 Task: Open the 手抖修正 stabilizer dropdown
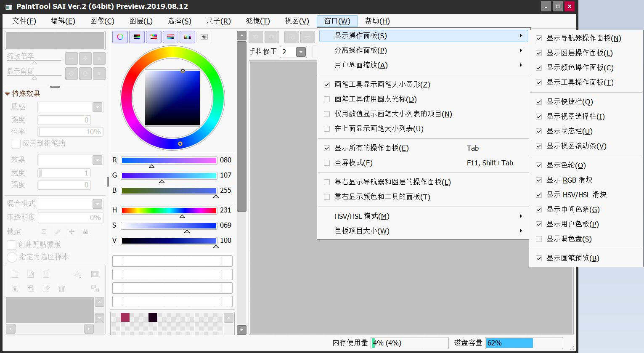[x=301, y=52]
